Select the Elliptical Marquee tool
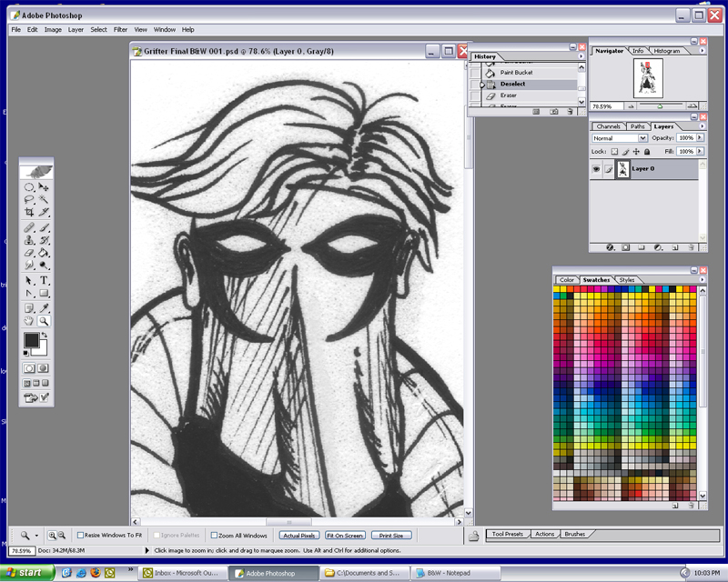This screenshot has width=728, height=582. pyautogui.click(x=29, y=187)
